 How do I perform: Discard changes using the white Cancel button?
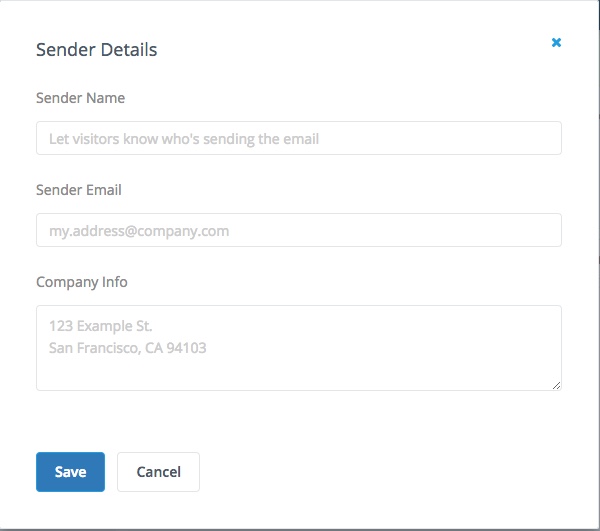pyautogui.click(x=158, y=472)
